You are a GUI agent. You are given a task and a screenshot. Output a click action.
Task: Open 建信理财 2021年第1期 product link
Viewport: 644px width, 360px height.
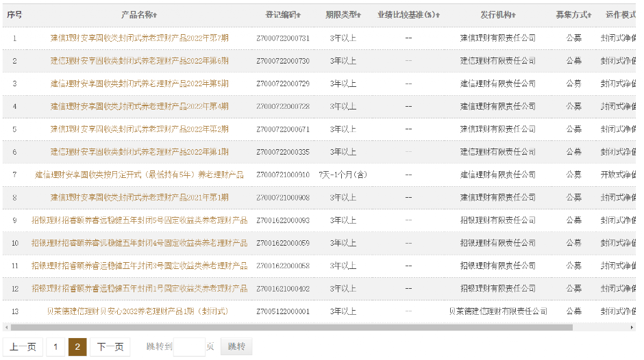(x=139, y=197)
